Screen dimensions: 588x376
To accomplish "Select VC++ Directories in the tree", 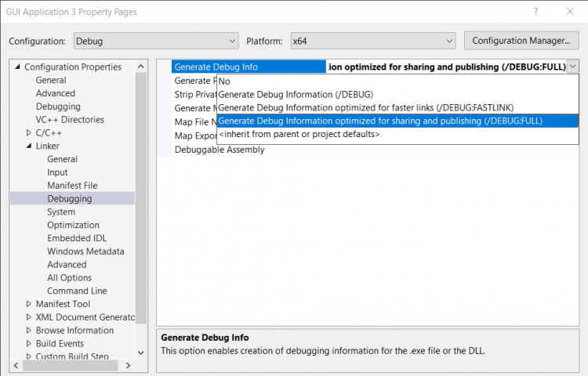I will click(70, 120).
